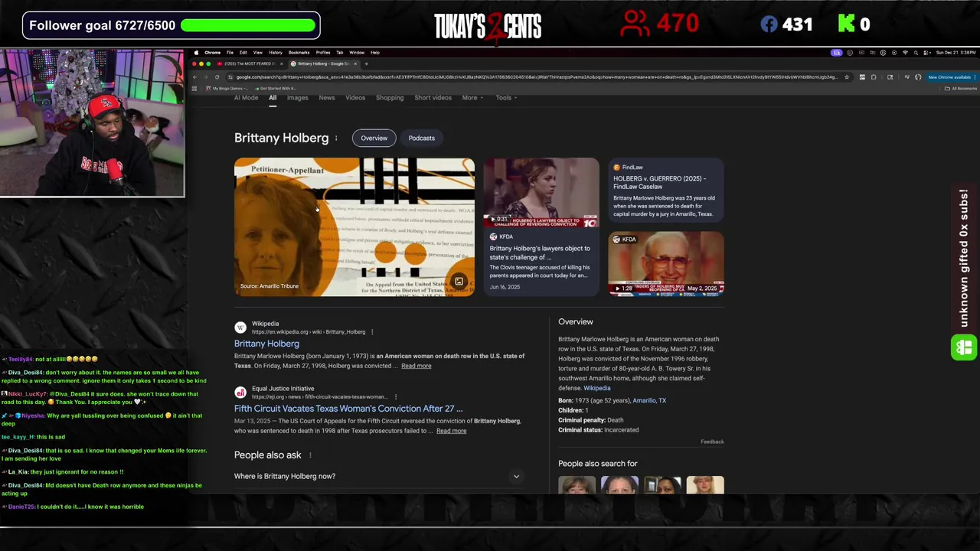The image size is (980, 551).
Task: Click Wikipedia source link in Overview panel
Action: coord(597,388)
